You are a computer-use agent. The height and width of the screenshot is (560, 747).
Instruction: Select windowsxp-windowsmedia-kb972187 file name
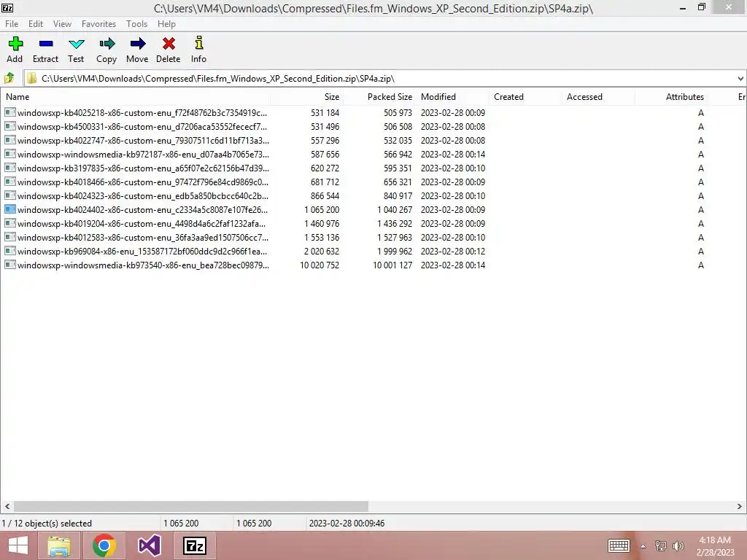(x=143, y=155)
